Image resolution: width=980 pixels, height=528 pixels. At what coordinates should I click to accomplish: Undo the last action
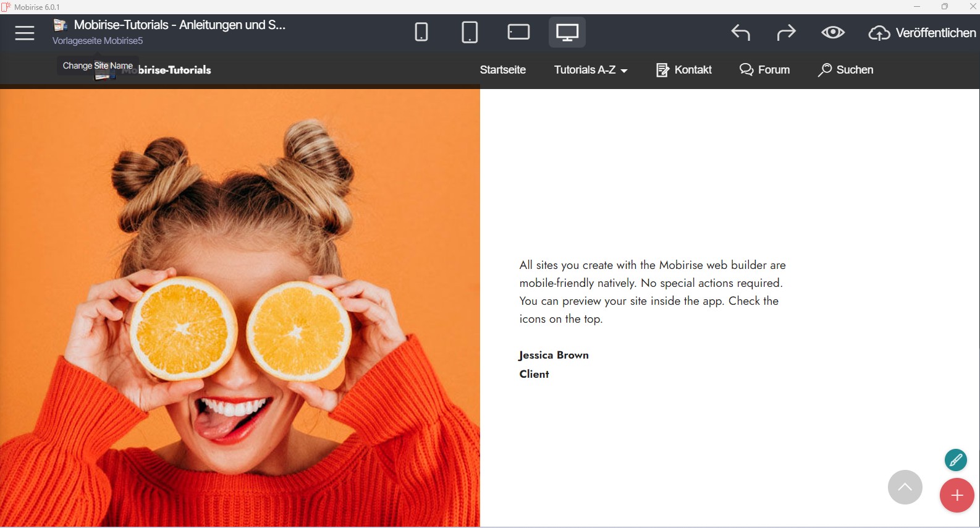pyautogui.click(x=740, y=33)
